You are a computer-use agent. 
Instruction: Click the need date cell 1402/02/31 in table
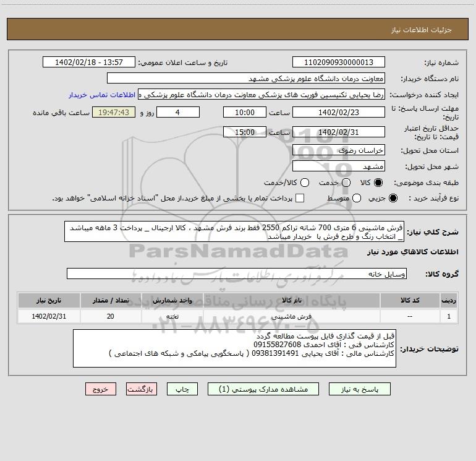point(49,316)
